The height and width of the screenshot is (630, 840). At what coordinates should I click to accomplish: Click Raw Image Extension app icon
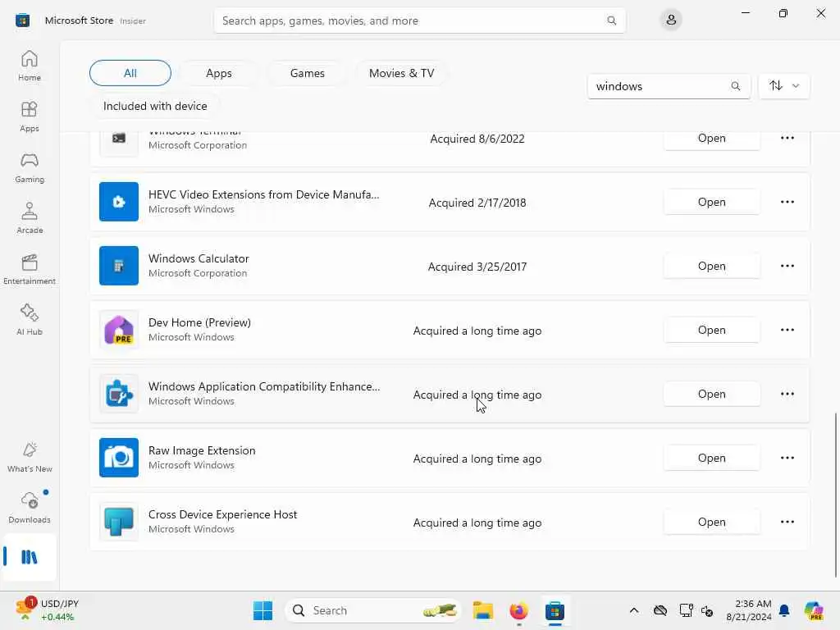(x=119, y=458)
